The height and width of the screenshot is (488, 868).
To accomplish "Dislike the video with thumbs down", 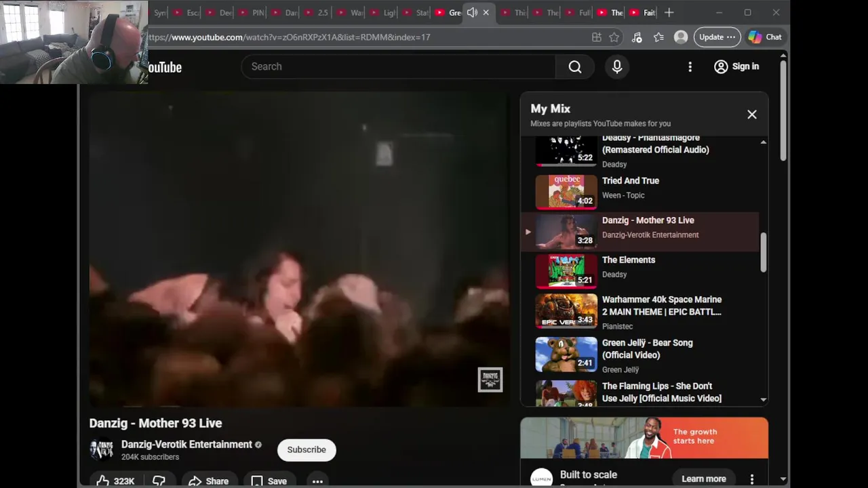I will [159, 481].
